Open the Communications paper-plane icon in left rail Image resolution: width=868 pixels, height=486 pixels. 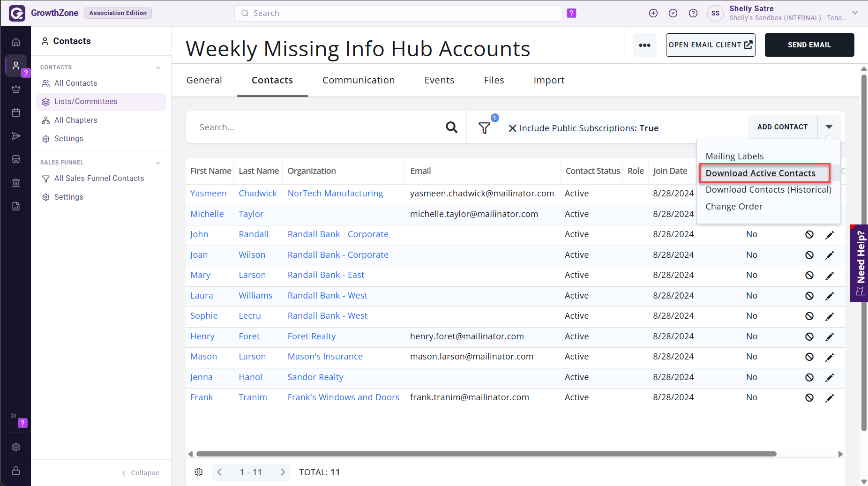click(16, 136)
